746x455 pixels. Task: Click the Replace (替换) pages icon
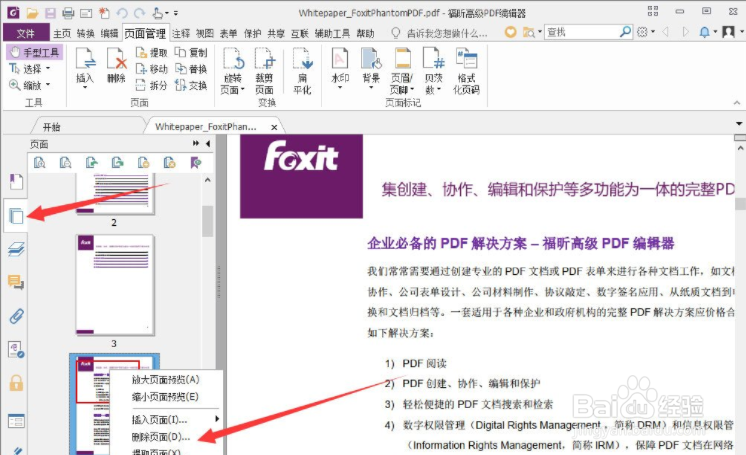tap(191, 69)
